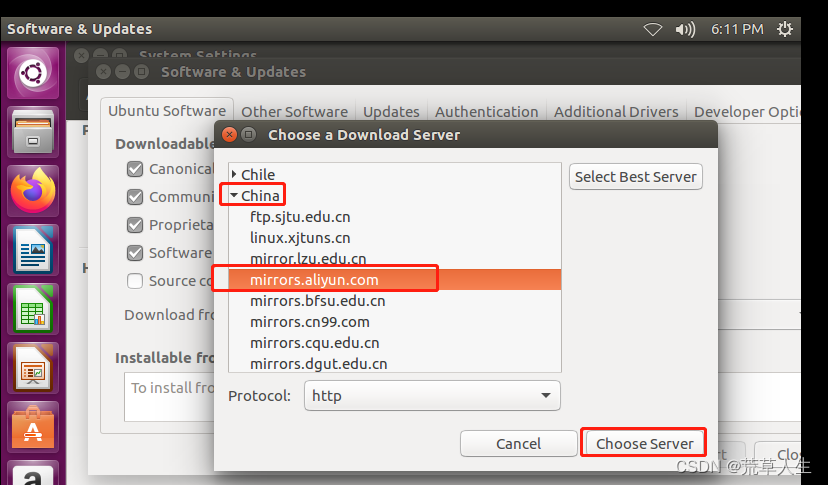Toggle the Proprietary drivers checkbox
The image size is (828, 485).
[135, 225]
